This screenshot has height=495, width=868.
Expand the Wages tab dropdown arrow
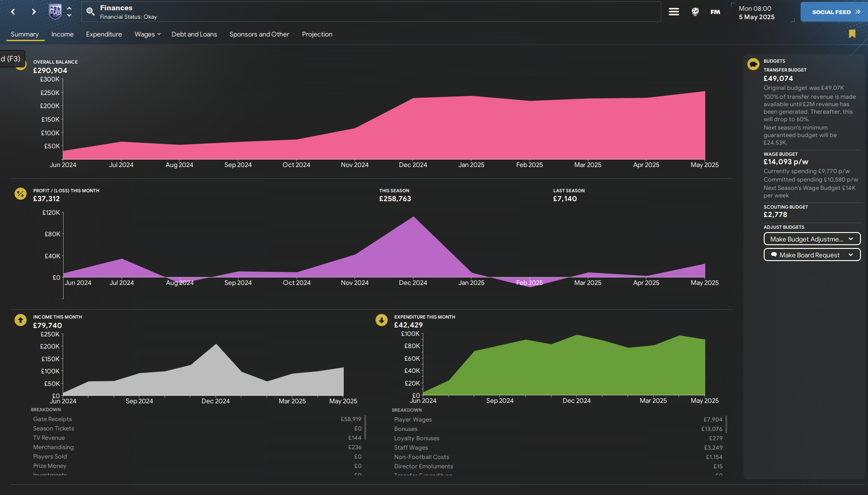click(x=159, y=34)
